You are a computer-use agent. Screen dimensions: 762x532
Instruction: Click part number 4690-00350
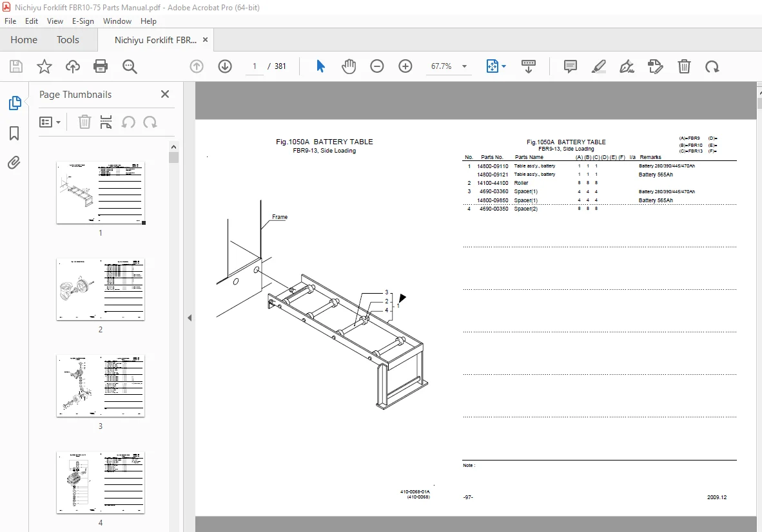(494, 209)
